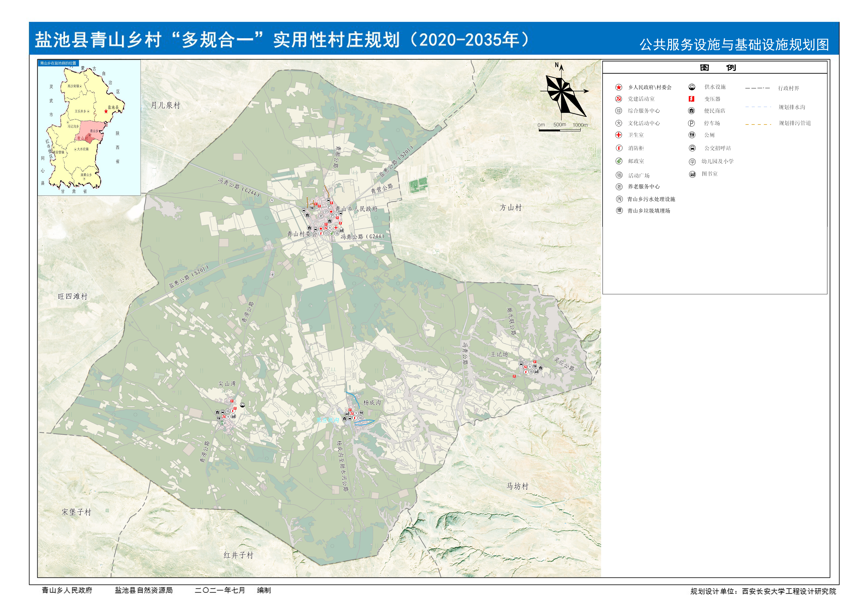Click the Yanchi county location inset map
Viewport: 868px width, 614px height.
point(89,128)
